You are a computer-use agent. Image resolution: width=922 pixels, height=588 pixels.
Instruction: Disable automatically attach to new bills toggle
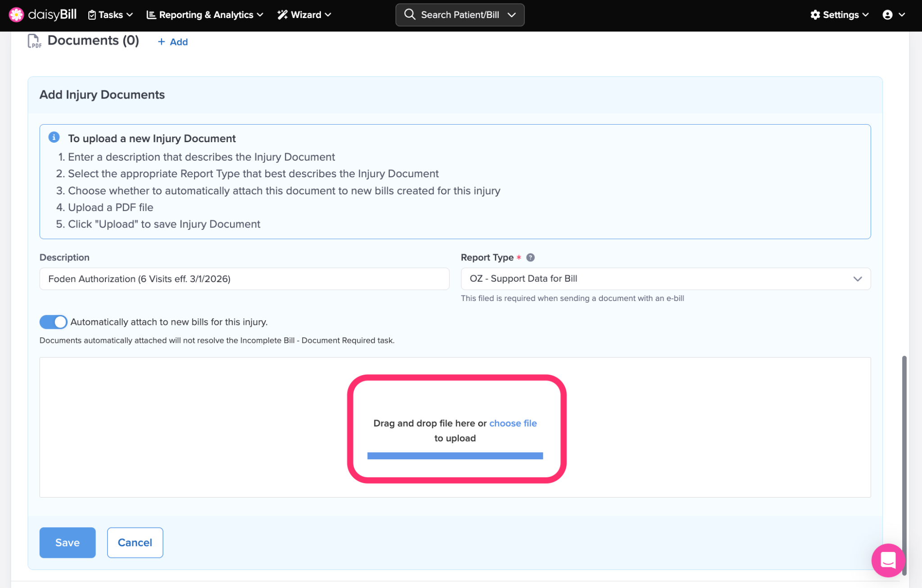coord(53,322)
